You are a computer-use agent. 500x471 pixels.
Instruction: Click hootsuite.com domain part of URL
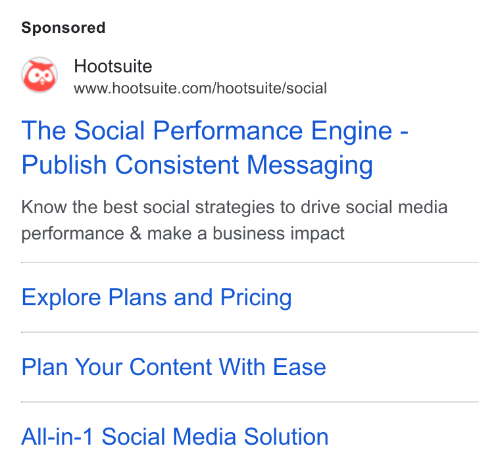click(x=162, y=88)
